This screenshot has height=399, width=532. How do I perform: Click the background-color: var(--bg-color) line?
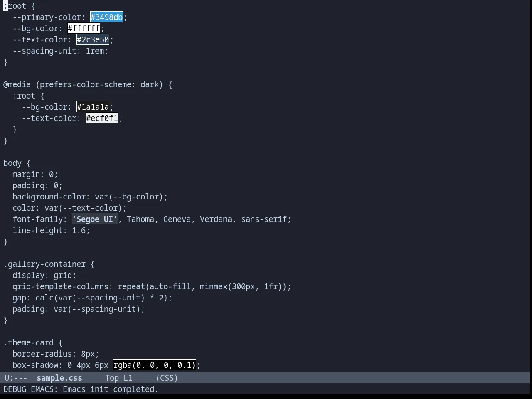point(90,197)
